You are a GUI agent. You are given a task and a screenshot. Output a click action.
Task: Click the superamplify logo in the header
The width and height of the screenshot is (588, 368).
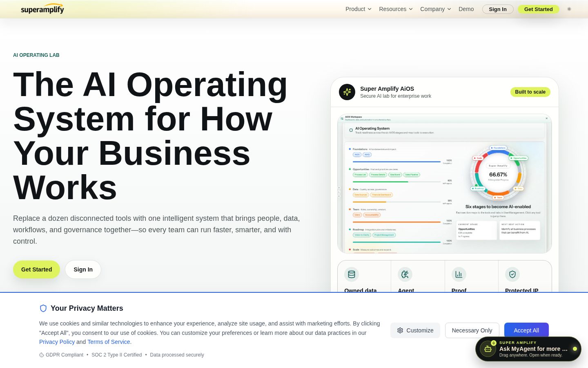click(x=42, y=9)
